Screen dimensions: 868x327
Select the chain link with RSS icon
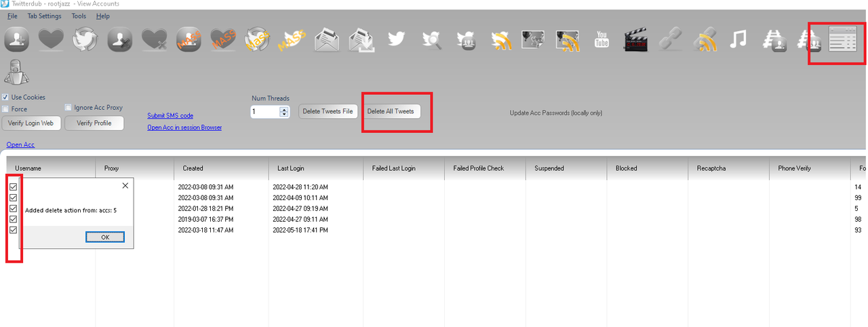tap(705, 39)
